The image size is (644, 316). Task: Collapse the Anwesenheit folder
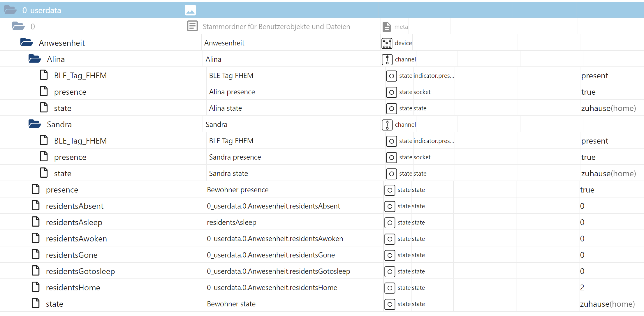point(27,43)
